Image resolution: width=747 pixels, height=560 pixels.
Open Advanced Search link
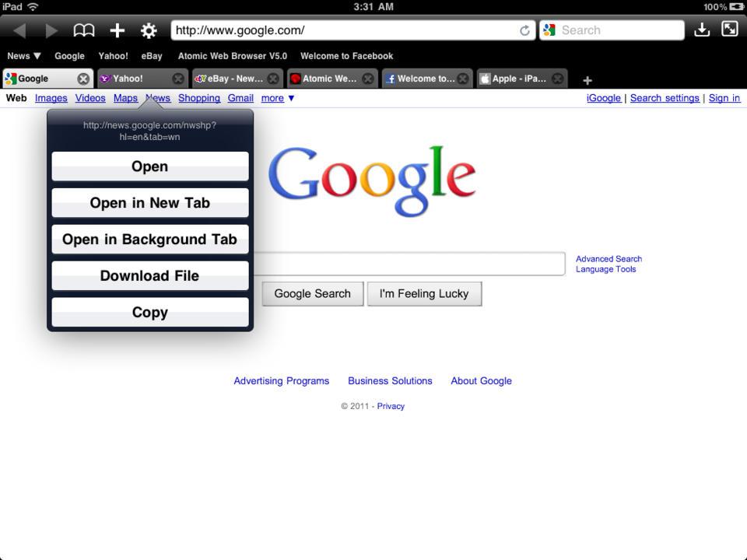pos(608,259)
